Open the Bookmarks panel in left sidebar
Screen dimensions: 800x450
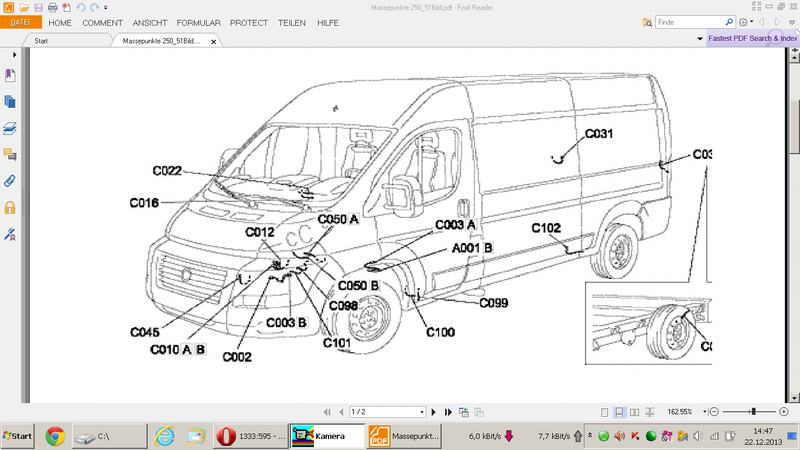[x=10, y=76]
